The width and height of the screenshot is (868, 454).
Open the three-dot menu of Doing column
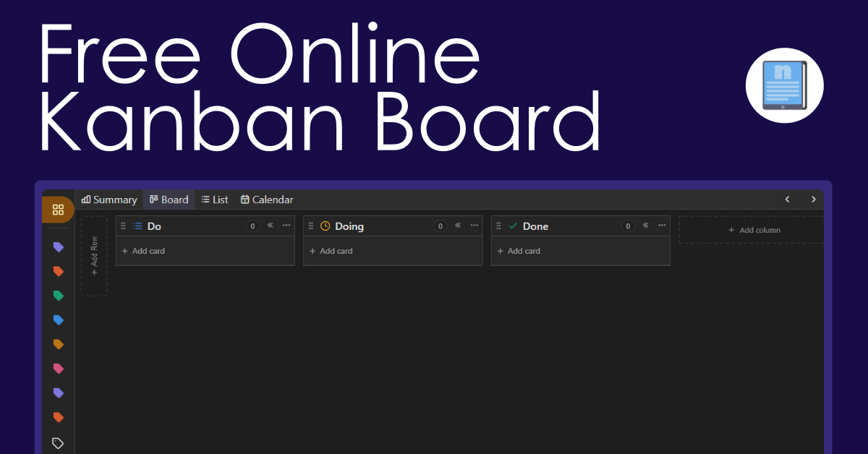[x=475, y=226]
